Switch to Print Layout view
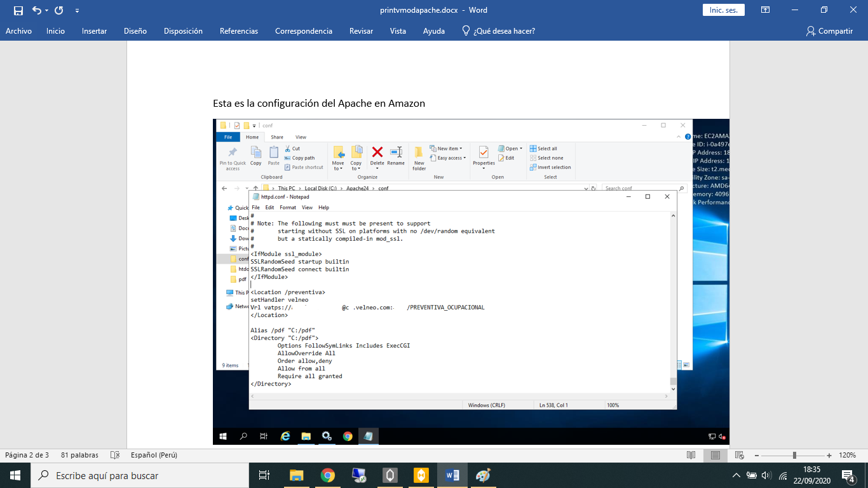The width and height of the screenshot is (868, 488). click(x=715, y=455)
